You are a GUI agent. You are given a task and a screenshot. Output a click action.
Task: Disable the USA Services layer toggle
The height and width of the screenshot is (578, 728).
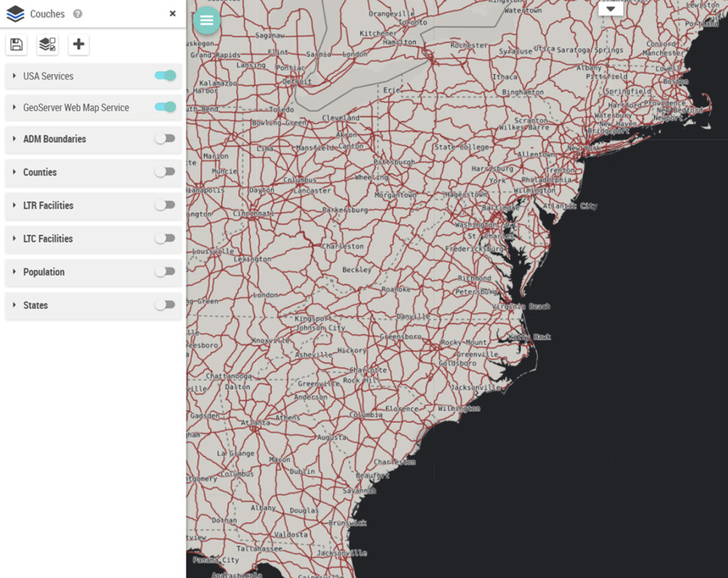coord(165,76)
